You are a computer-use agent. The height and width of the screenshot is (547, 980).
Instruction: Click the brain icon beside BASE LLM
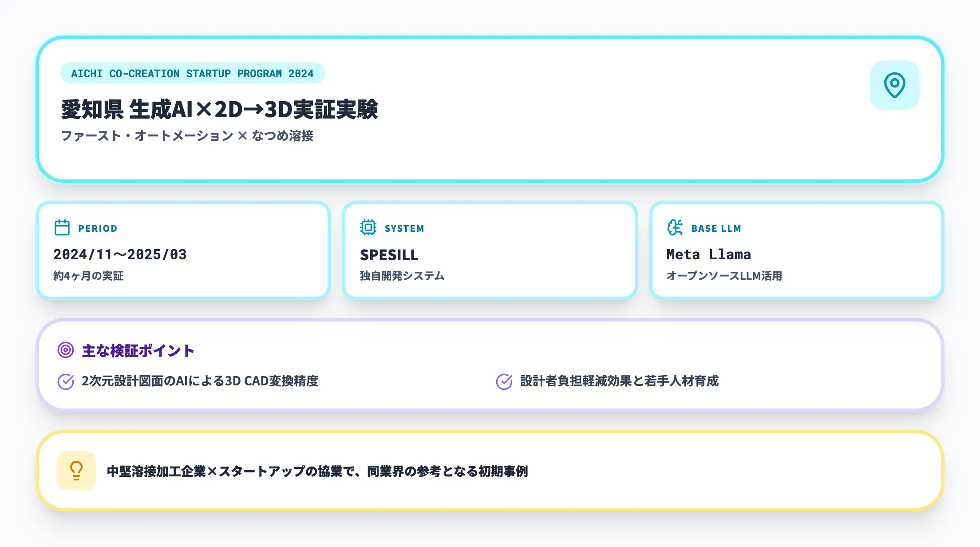[x=675, y=228]
